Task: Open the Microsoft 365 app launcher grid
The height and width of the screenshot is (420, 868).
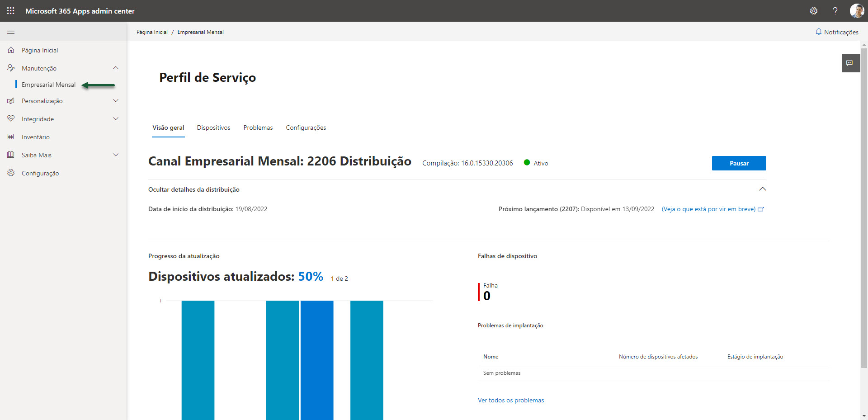Action: click(10, 11)
